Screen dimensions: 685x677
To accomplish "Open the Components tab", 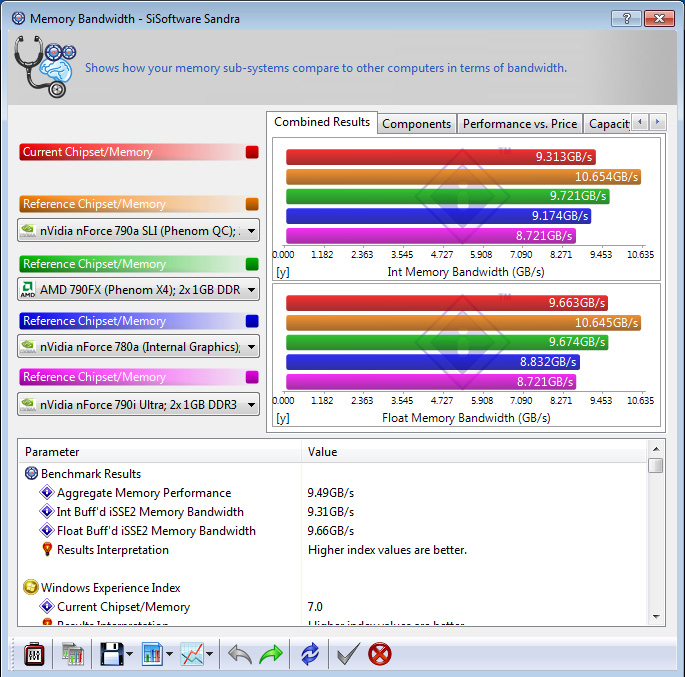I will (x=416, y=124).
